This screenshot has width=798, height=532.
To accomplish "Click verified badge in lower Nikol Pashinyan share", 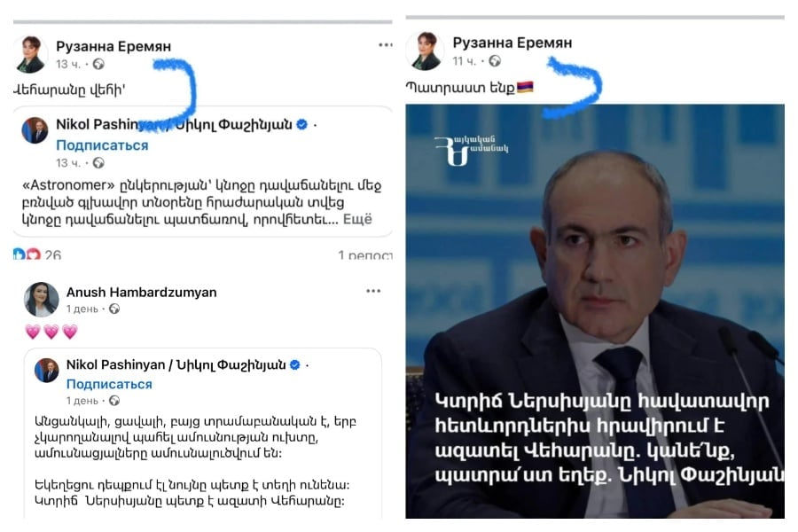I will tap(294, 364).
